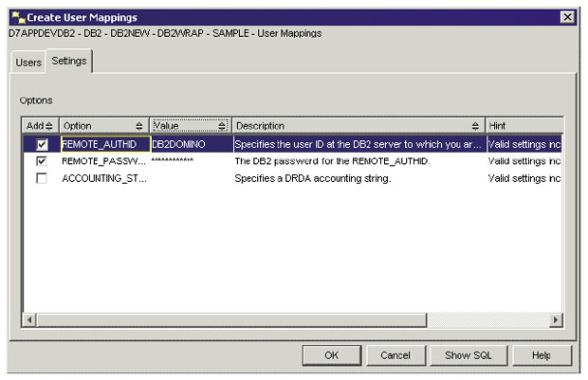
Task: Click the horizontal scrollbar right arrow
Action: 556,320
